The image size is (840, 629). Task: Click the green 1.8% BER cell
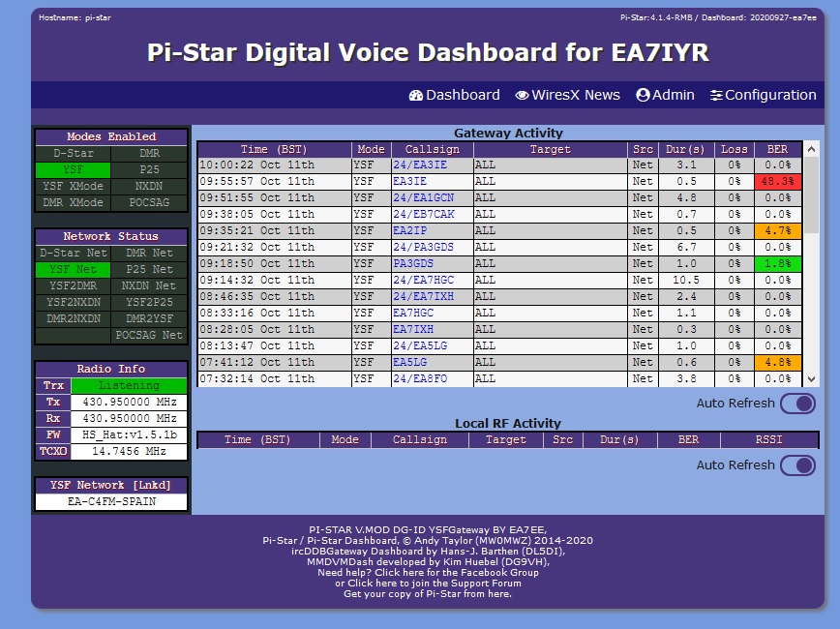[x=778, y=263]
